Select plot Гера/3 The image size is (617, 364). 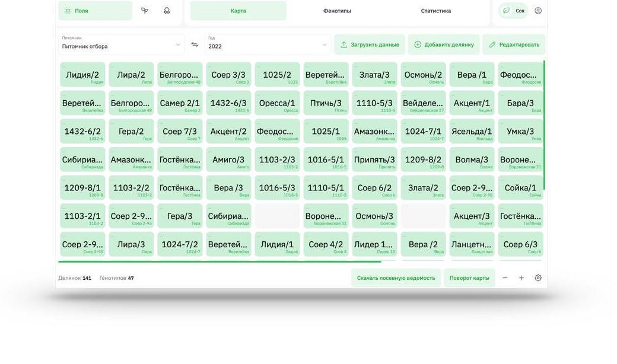point(180,216)
